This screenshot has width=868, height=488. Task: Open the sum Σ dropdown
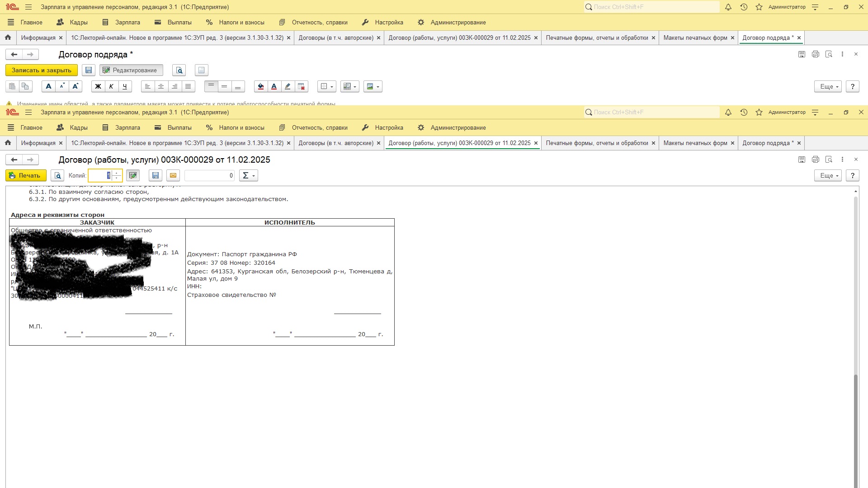click(x=248, y=175)
